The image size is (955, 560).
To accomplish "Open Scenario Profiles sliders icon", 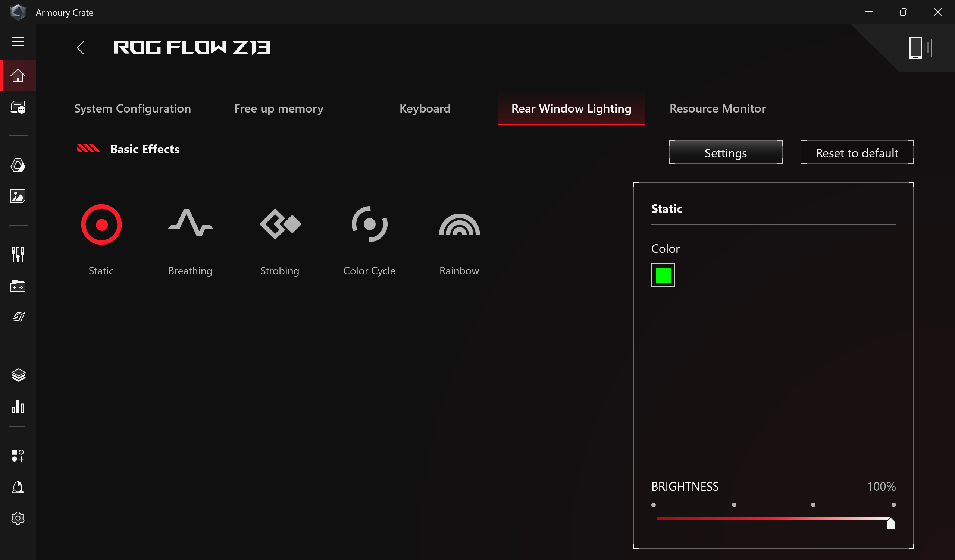I will coord(18,254).
